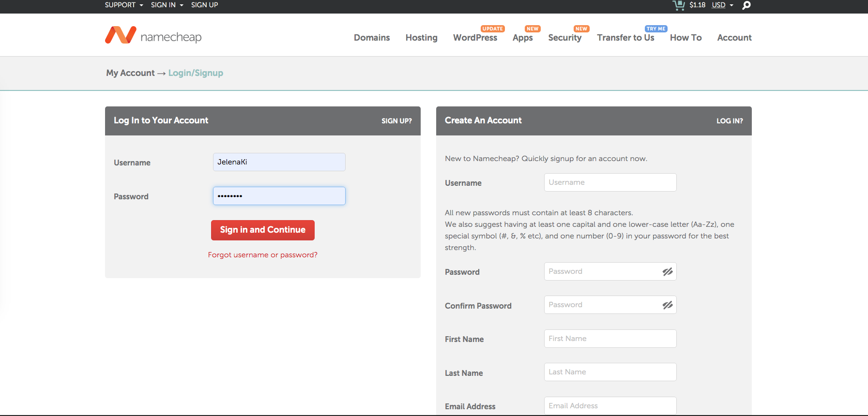Open the Domains menu

(x=371, y=38)
